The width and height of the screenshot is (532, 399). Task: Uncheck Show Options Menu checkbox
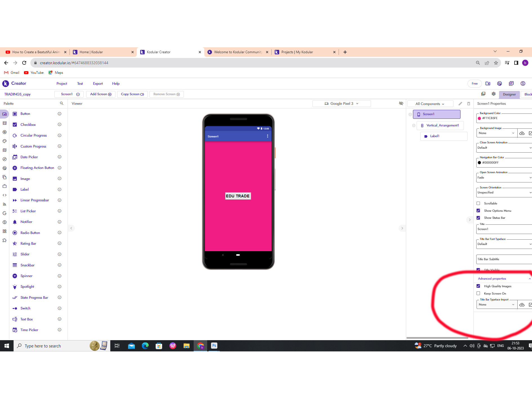478,211
